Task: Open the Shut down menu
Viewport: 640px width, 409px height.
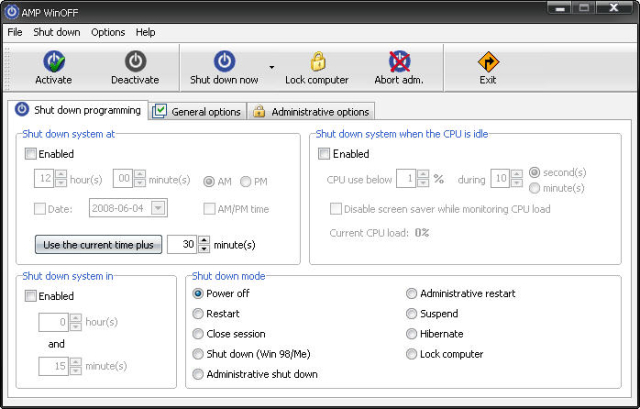Action: (x=57, y=32)
